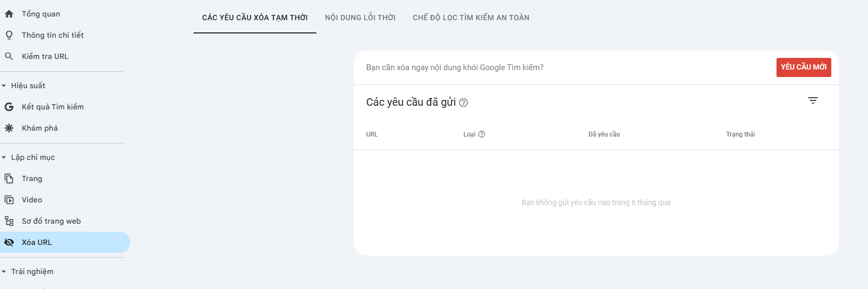
Task: Click the lightbulb icon for Thông tin chi tiết
Action: 9,35
